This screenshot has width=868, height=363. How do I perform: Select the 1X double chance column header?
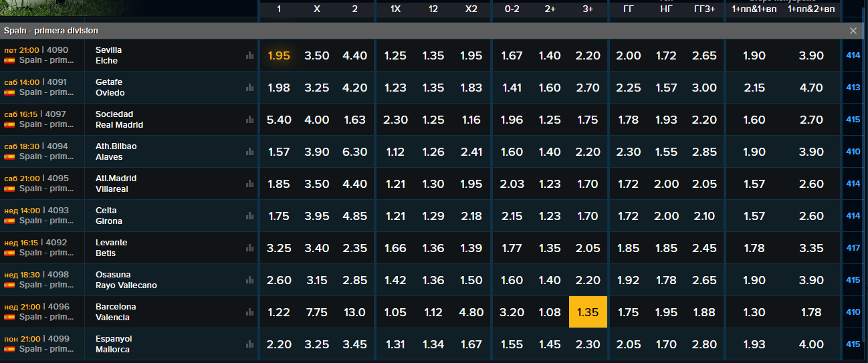[395, 9]
